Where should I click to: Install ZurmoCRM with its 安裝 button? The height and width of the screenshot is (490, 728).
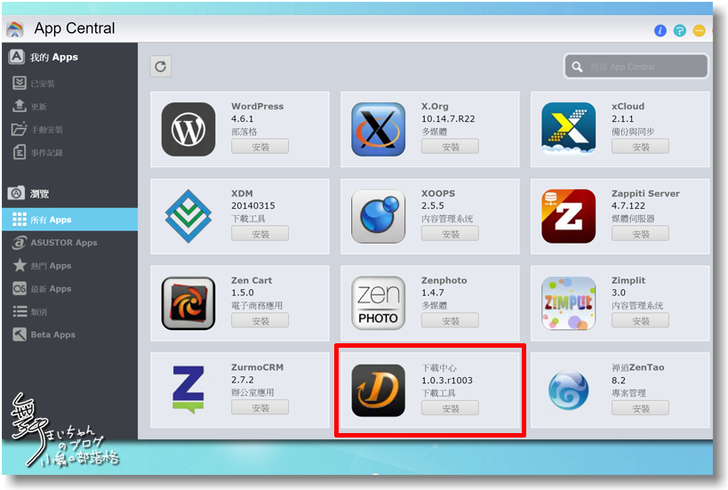[x=260, y=408]
